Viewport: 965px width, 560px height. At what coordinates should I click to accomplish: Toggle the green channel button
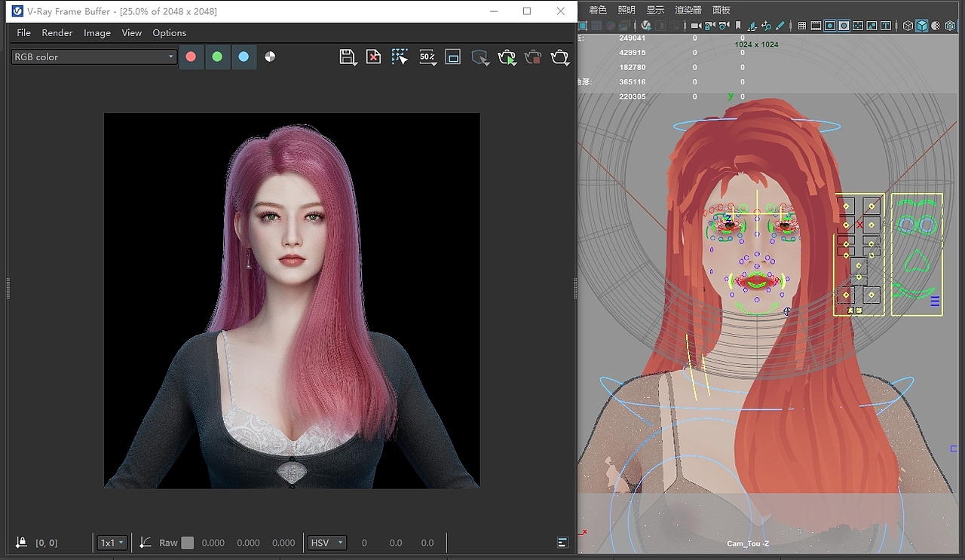217,57
